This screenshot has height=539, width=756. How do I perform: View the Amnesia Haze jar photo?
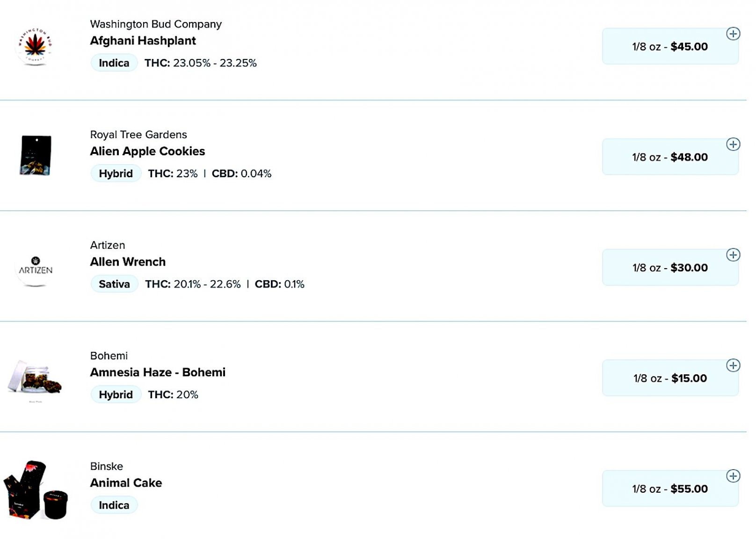tap(36, 378)
